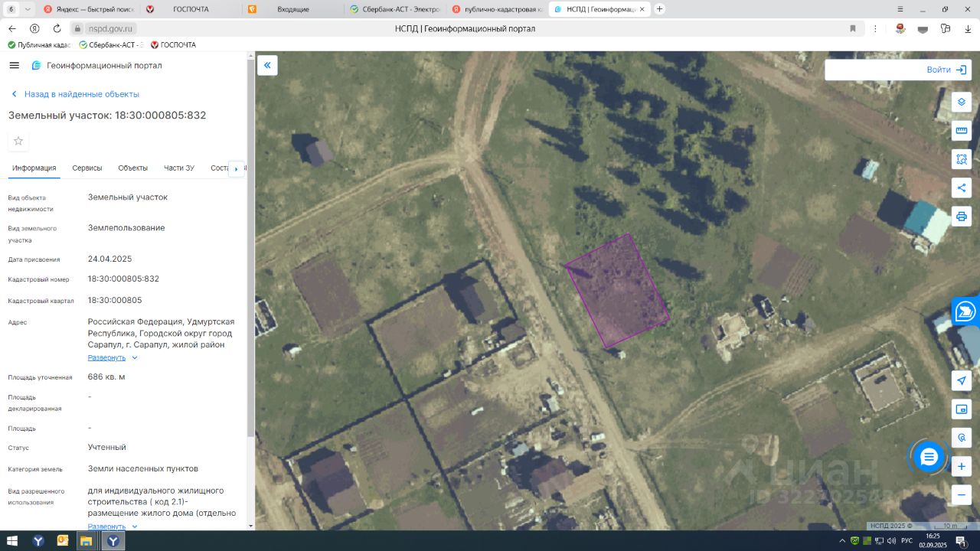Click the assignment date 24.04.2025
Viewport: 980px width, 551px height.
(110, 259)
